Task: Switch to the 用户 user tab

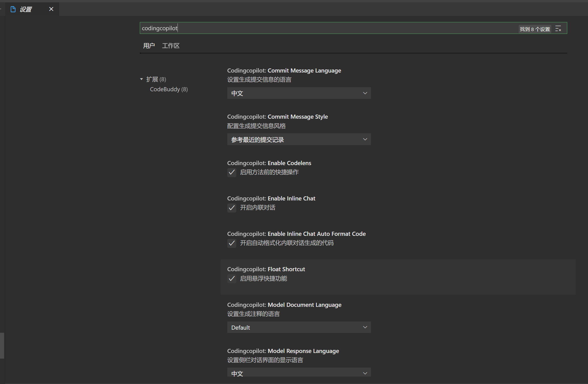Action: coord(149,46)
